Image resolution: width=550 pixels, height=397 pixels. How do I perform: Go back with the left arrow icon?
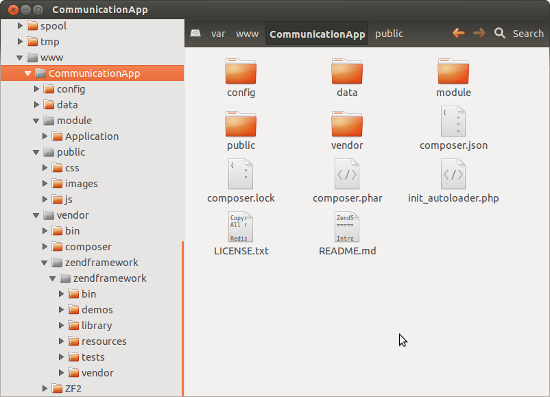tap(459, 33)
